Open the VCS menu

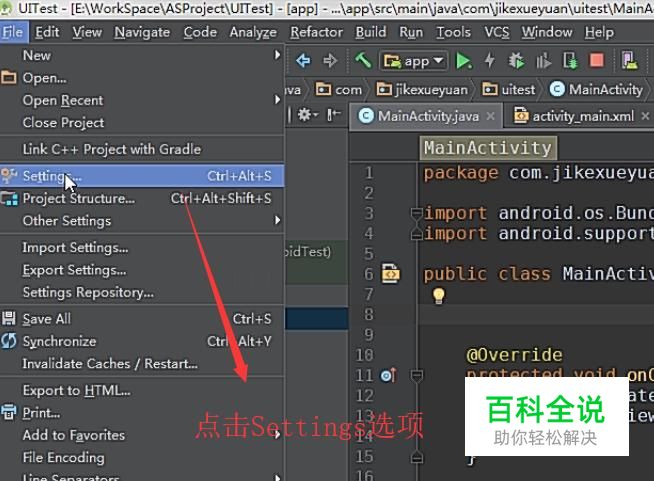coord(496,32)
